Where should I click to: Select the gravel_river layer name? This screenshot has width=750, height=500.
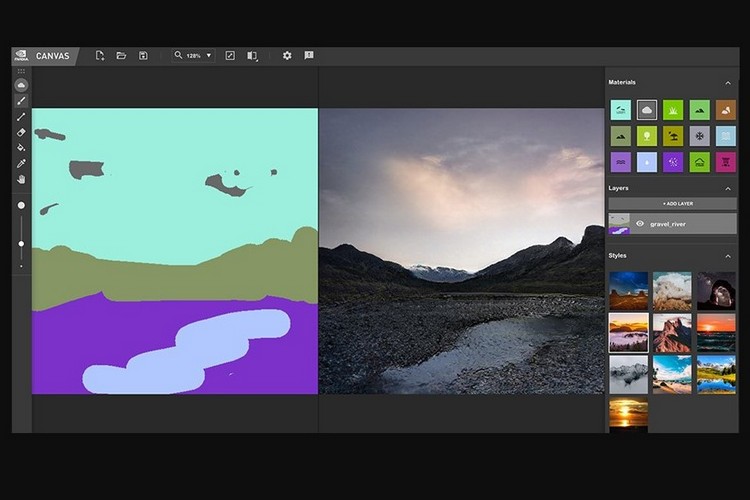(x=668, y=224)
